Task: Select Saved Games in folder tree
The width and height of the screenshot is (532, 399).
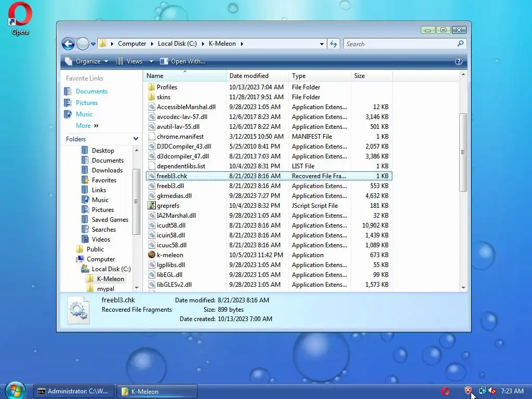Action: [x=110, y=220]
